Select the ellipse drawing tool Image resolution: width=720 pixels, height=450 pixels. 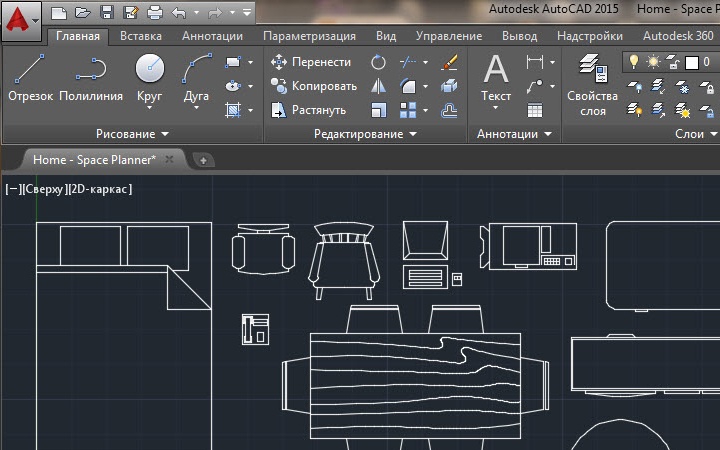point(233,86)
